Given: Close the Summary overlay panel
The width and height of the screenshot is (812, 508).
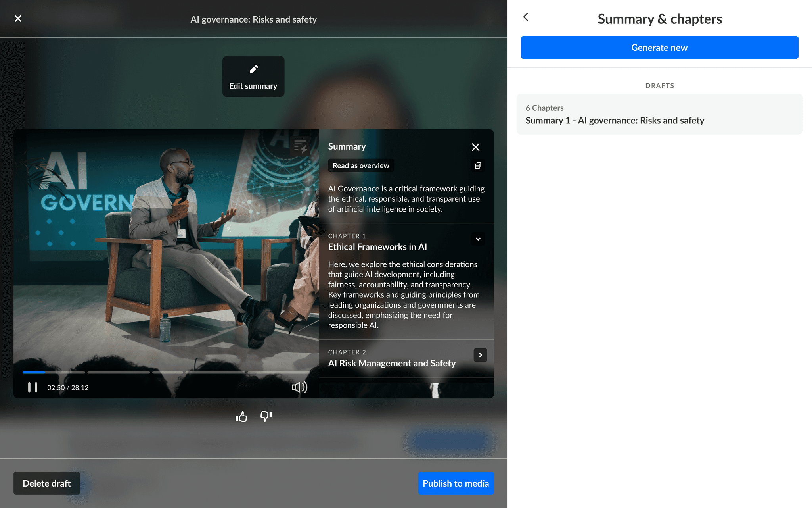Looking at the screenshot, I should pyautogui.click(x=475, y=147).
